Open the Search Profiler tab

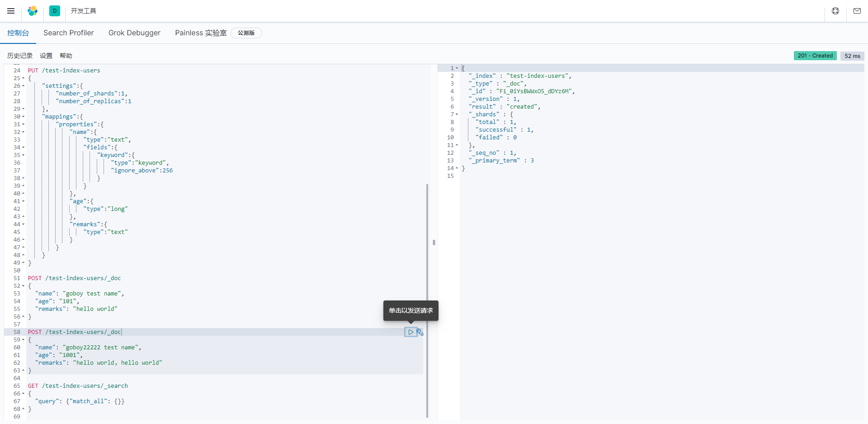pos(69,33)
